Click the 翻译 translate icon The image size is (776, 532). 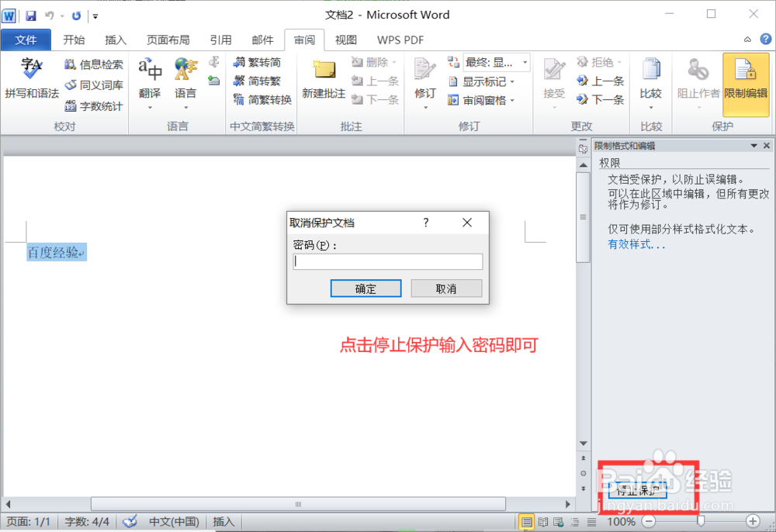click(x=150, y=74)
